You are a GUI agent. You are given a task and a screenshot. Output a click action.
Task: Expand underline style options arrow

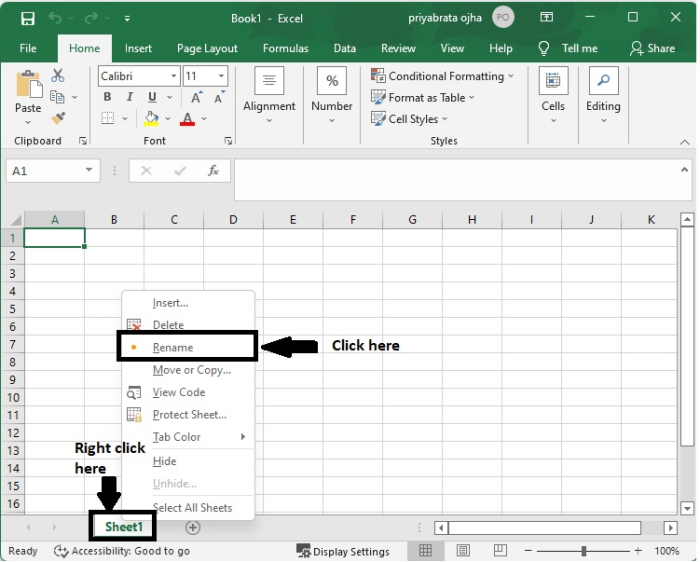click(170, 97)
